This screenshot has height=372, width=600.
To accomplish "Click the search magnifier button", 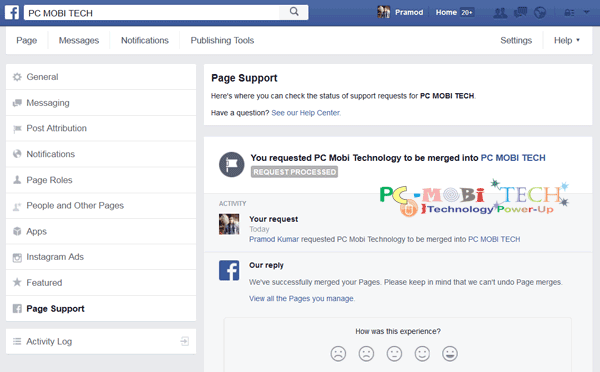I will coord(294,12).
